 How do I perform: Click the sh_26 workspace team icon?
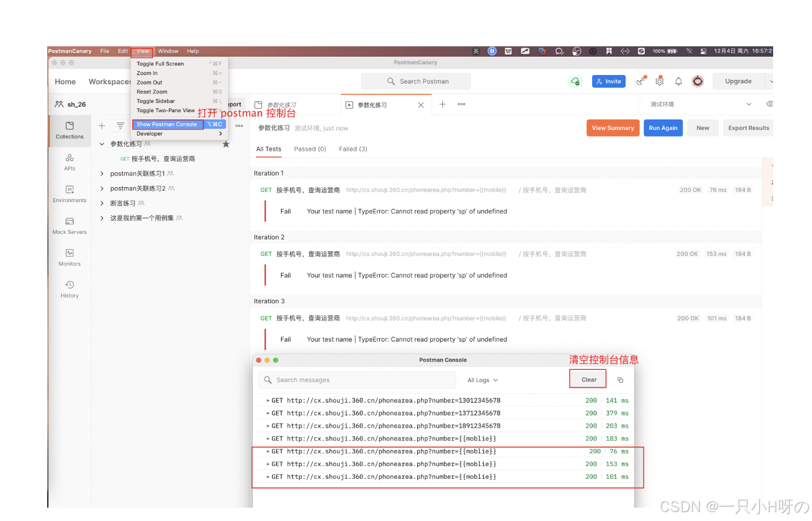click(59, 104)
